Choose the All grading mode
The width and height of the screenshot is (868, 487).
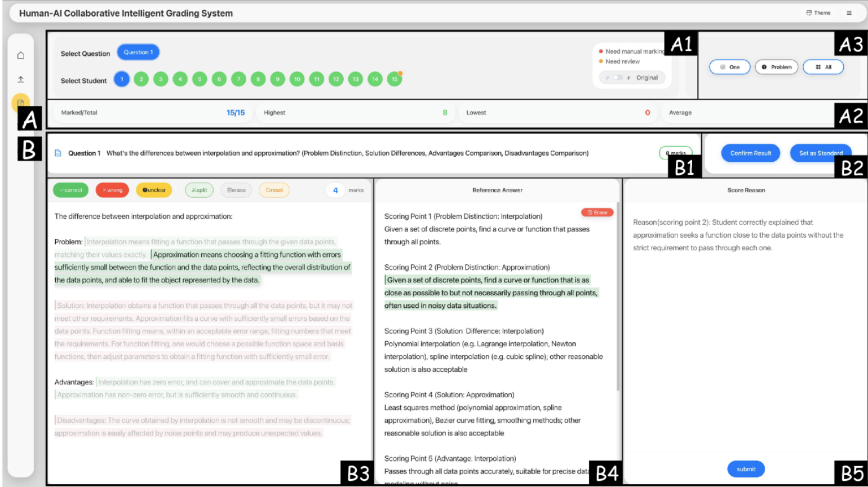point(823,67)
